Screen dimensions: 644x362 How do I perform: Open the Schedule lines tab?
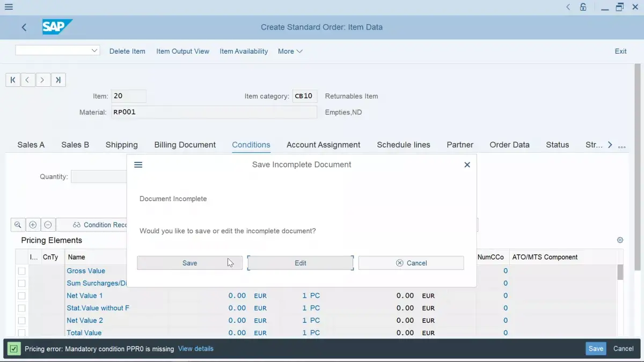click(404, 145)
